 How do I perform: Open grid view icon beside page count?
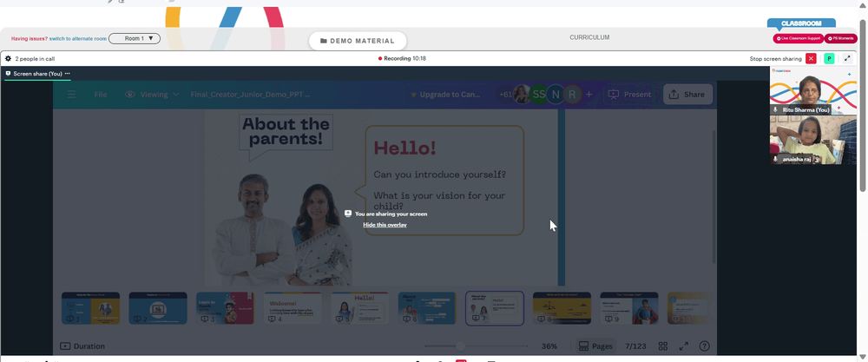[662, 346]
